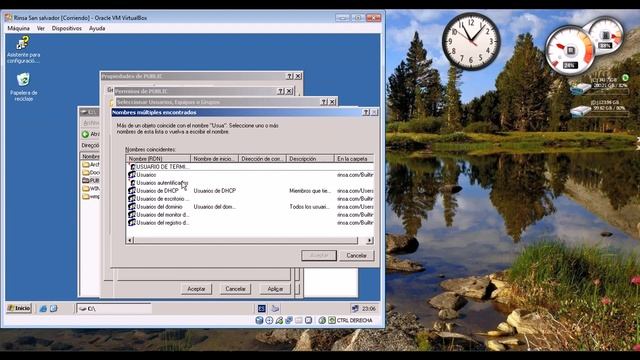The width and height of the screenshot is (640, 360).
Task: Click the help ? button of Propiedades de PUBLIC
Action: [x=289, y=76]
